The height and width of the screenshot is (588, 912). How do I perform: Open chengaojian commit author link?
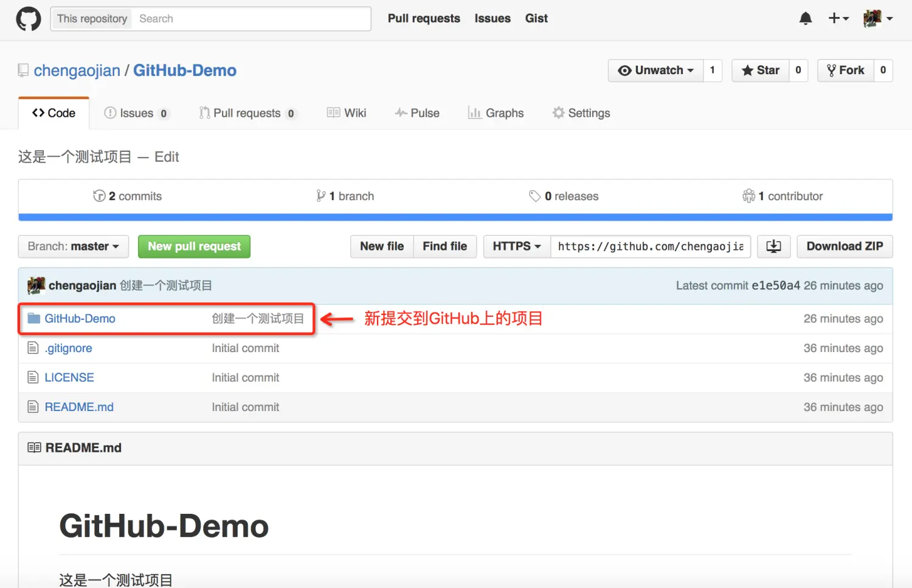point(83,286)
